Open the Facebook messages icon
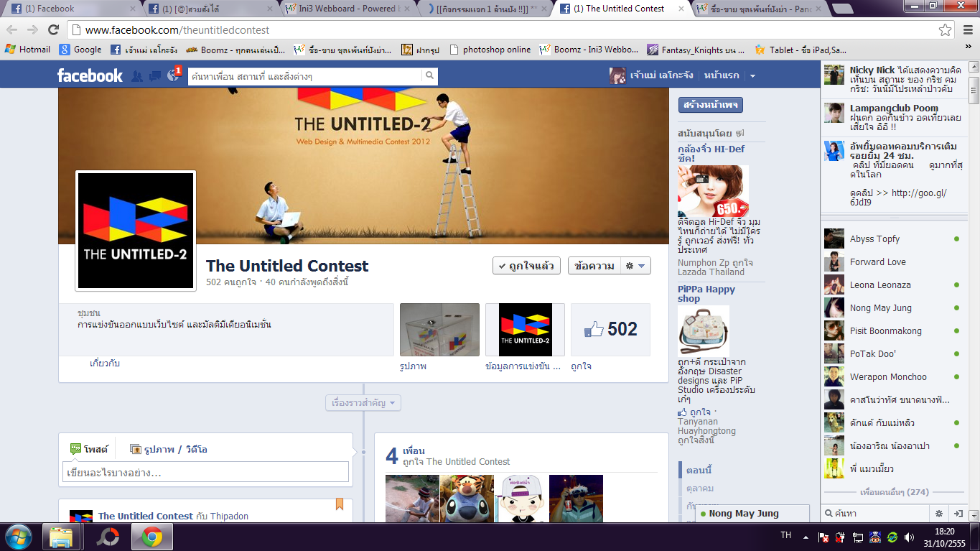980x551 pixels. [x=154, y=75]
